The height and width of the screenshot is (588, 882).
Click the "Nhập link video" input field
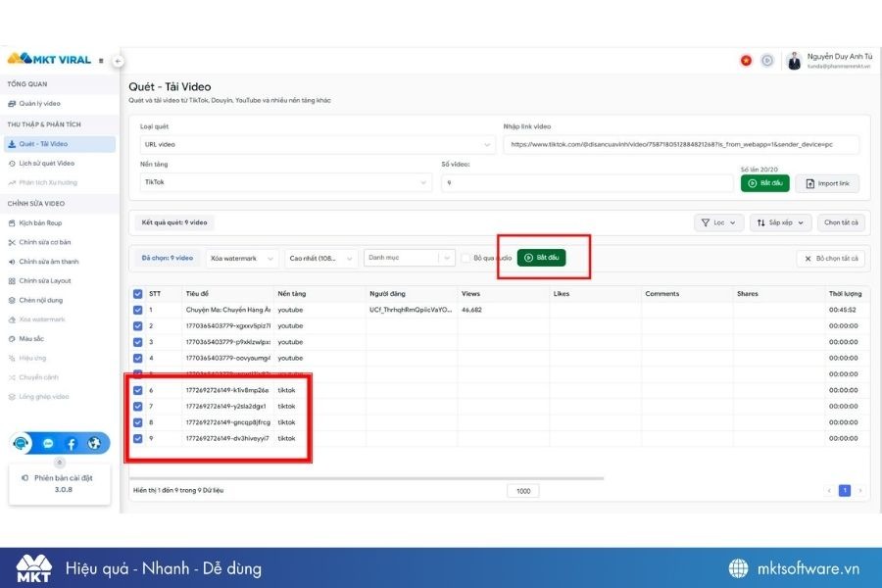click(x=682, y=145)
